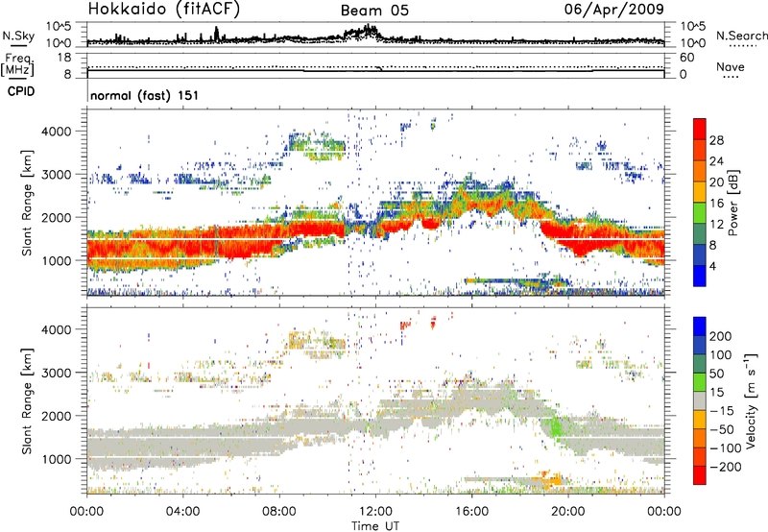The width and height of the screenshot is (768, 532).
Task: Click Velocity colorbar gray segment between 15 and -15
Action: 700,401
